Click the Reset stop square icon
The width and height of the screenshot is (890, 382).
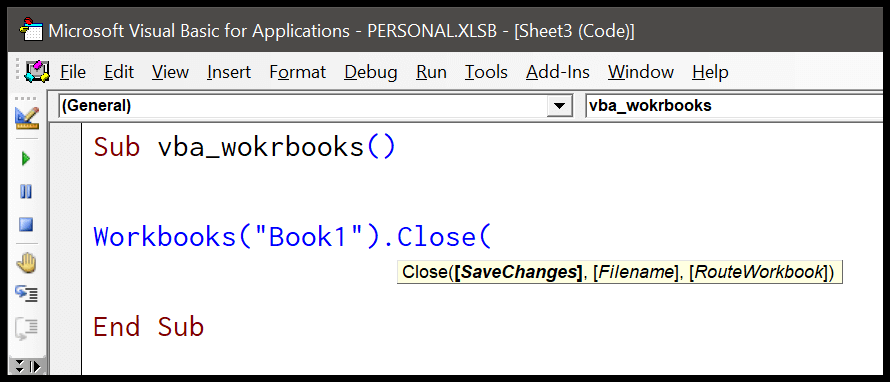point(26,225)
